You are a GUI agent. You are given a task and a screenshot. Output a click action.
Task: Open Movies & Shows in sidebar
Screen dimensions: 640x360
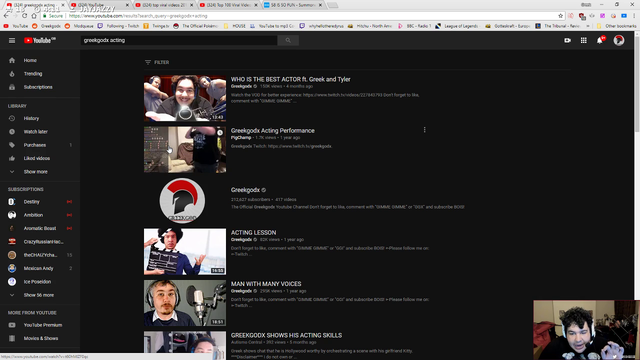point(40,338)
